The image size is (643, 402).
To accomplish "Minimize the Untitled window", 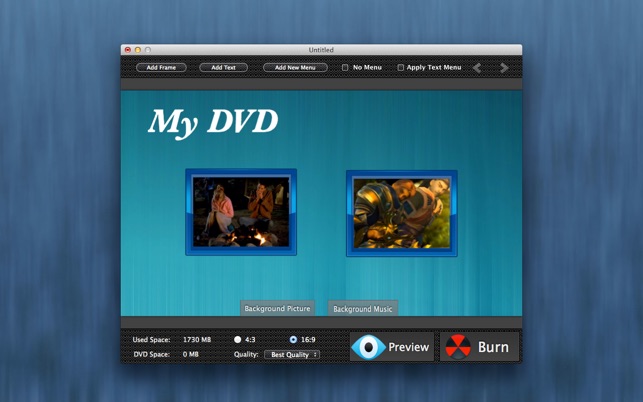I will pos(138,50).
